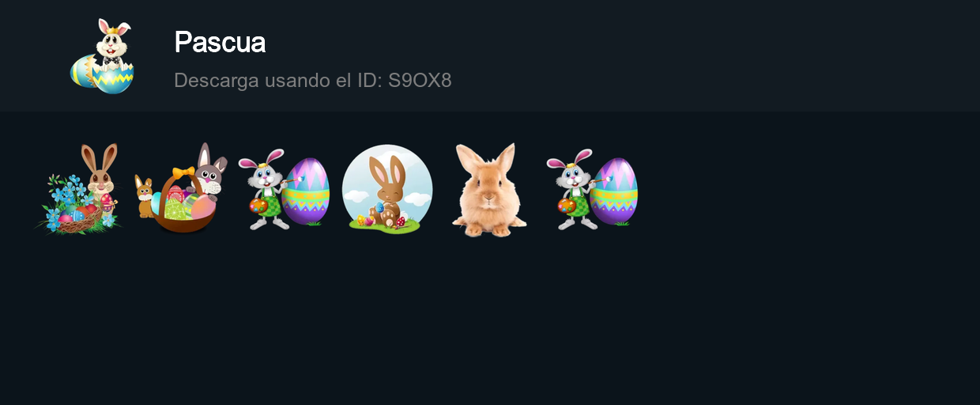
Task: Click the painter bunny holding palette, third sticker
Action: pyautogui.click(x=263, y=190)
